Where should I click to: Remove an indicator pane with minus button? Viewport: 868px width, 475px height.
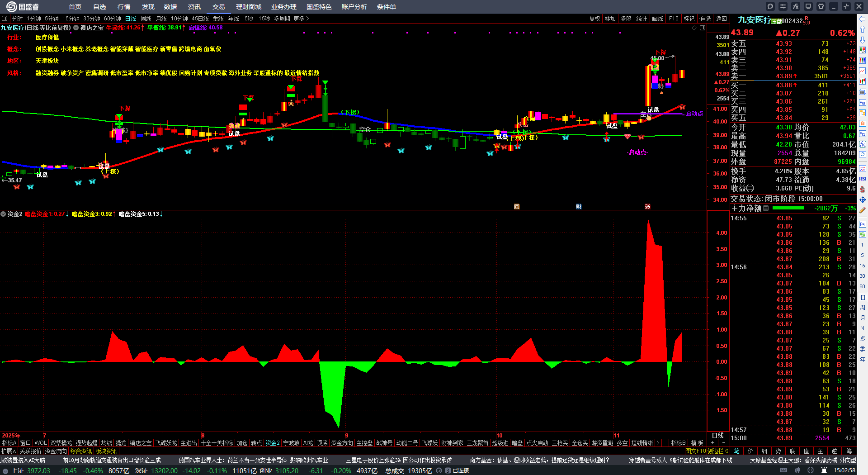[723, 443]
